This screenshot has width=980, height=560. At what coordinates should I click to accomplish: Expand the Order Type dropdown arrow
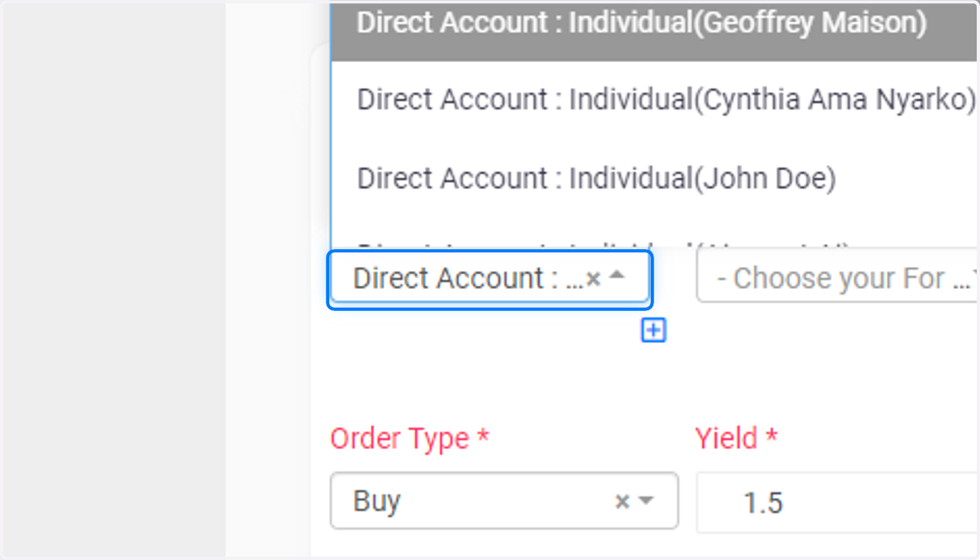[x=646, y=501]
